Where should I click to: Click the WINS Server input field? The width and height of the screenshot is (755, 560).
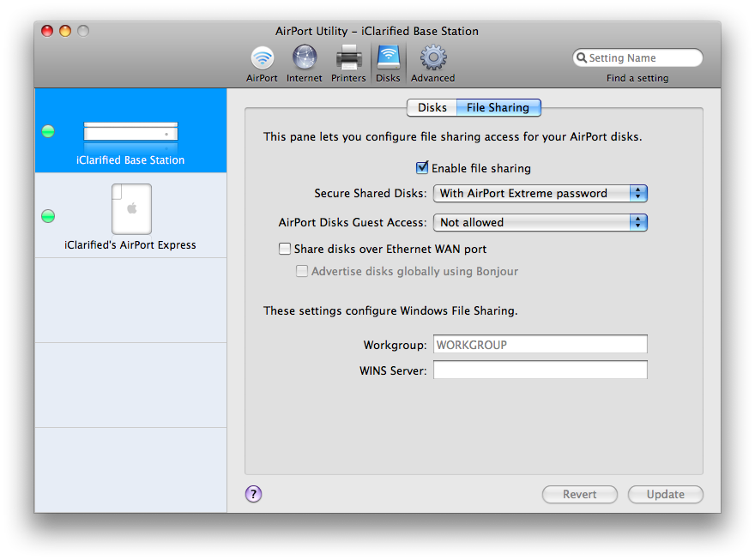[x=540, y=370]
